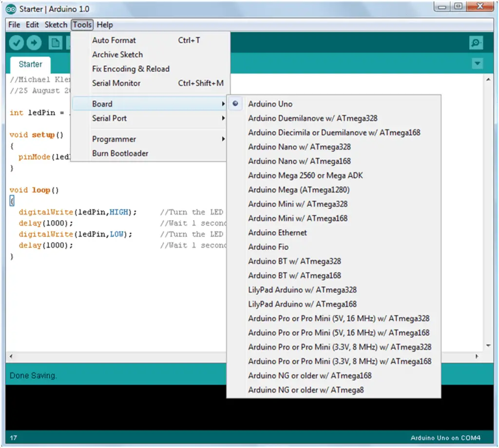
Task: Click Fix Encoding & Reload
Action: click(131, 69)
